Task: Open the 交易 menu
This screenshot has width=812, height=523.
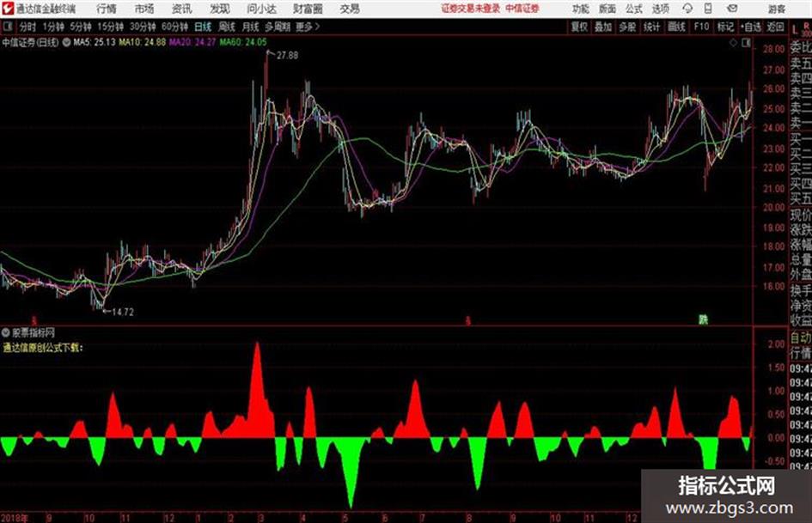Action: pos(350,9)
